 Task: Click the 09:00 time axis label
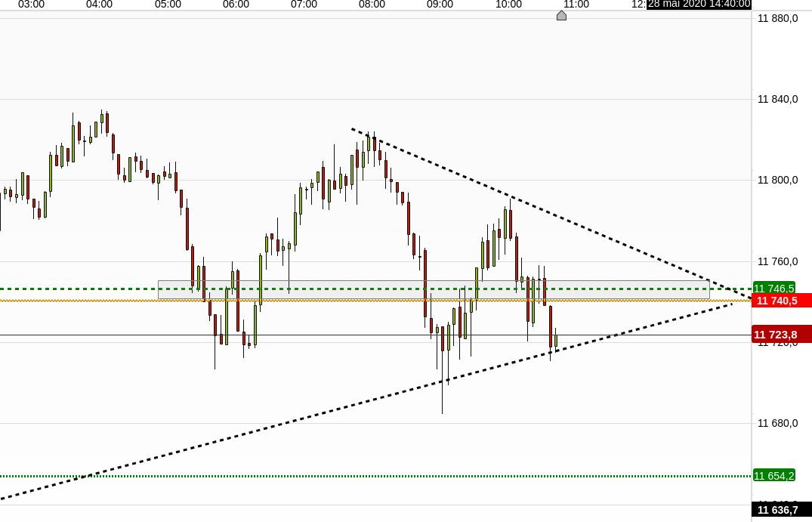(440, 5)
